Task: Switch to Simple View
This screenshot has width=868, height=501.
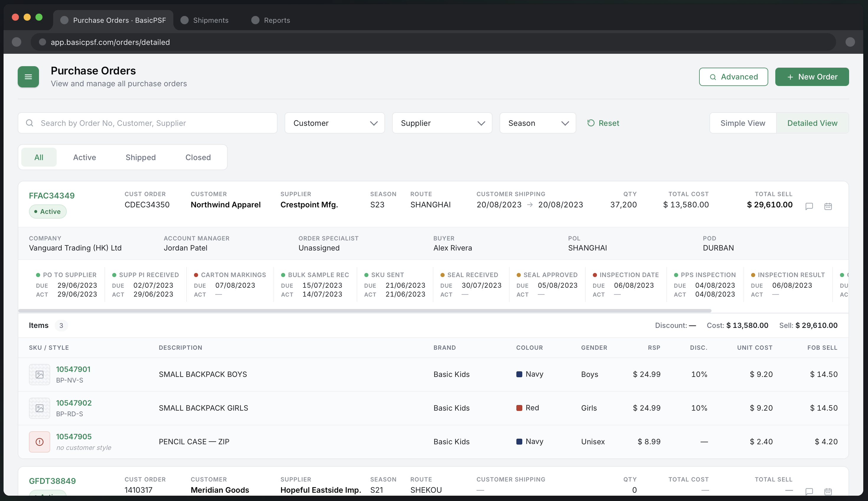Action: [x=743, y=123]
